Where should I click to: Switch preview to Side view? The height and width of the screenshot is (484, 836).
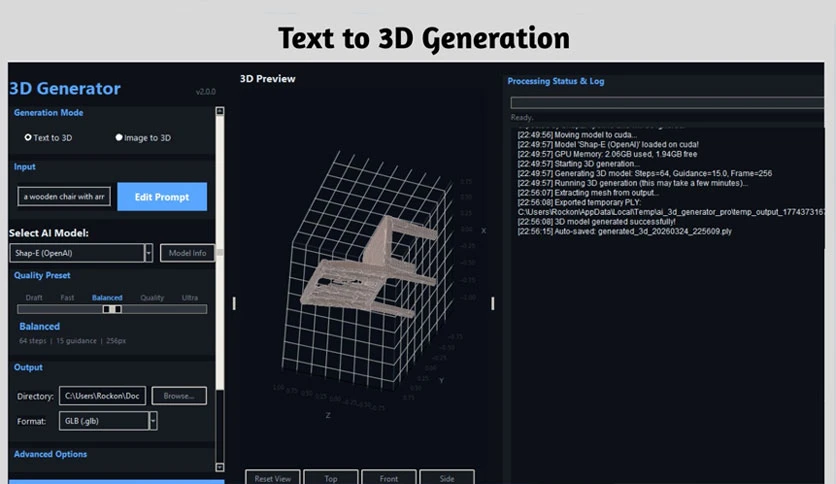point(447,478)
